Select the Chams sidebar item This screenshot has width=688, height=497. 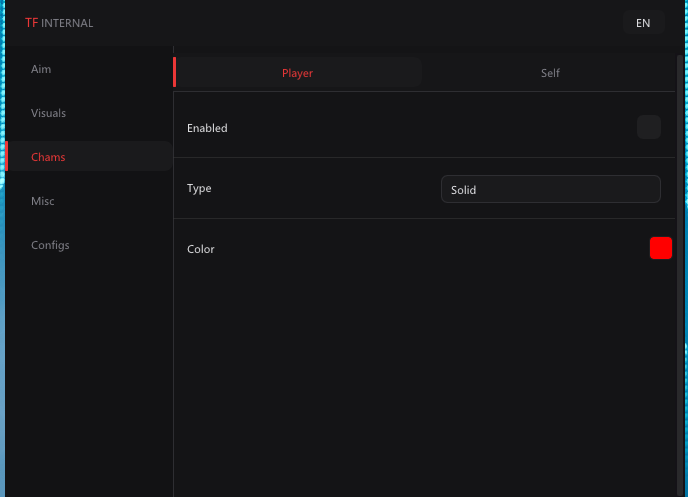click(x=89, y=157)
